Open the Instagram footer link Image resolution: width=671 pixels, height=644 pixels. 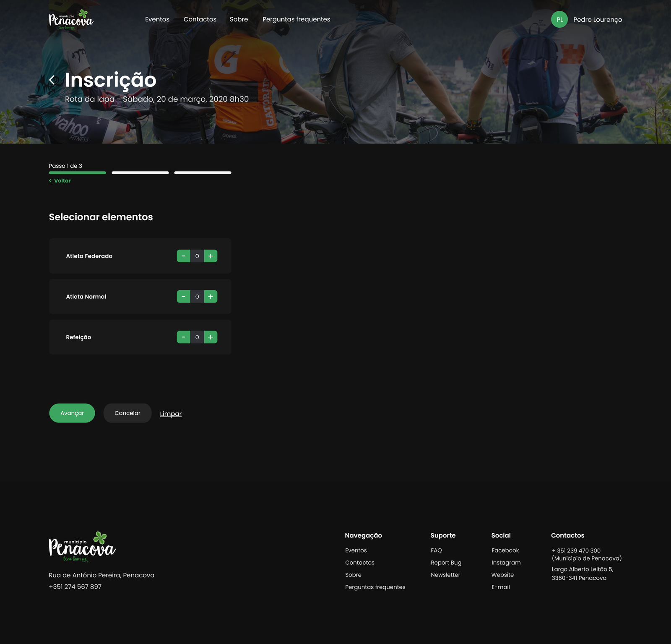tap(506, 563)
